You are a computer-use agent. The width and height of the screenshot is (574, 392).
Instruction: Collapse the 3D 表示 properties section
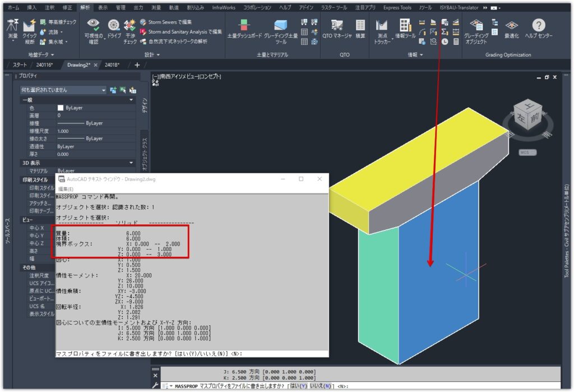pyautogui.click(x=131, y=163)
